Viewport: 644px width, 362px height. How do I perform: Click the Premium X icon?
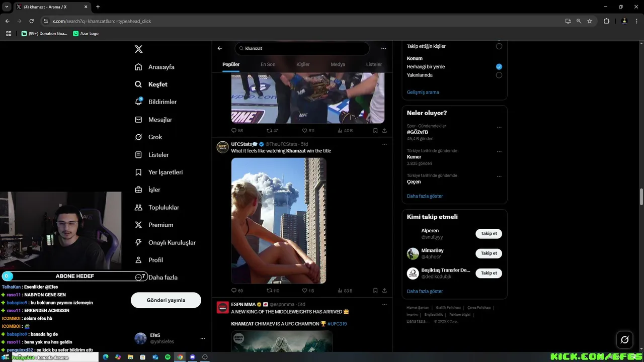138,225
